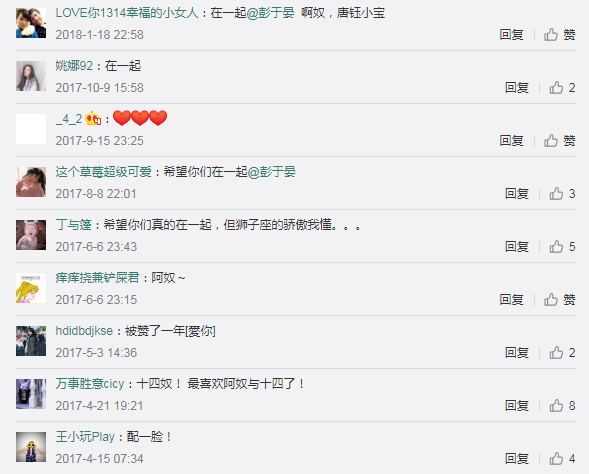Like hdidbdjkse's comment
This screenshot has height=474, width=589.
pyautogui.click(x=562, y=353)
